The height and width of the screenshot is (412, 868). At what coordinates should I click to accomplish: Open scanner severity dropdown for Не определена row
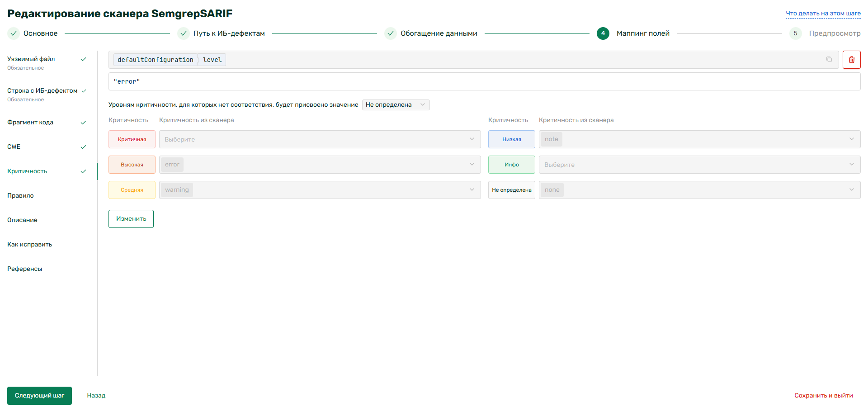(699, 190)
